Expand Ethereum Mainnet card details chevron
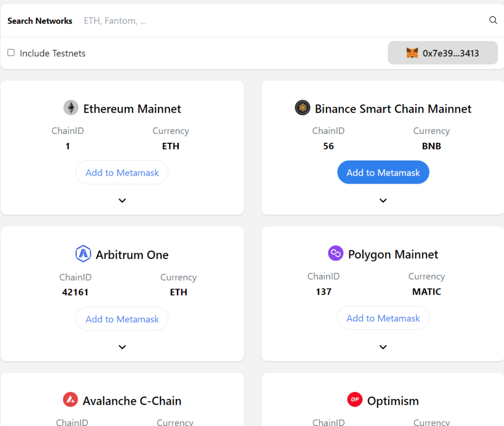Viewport: 504px width, 426px height. click(122, 200)
